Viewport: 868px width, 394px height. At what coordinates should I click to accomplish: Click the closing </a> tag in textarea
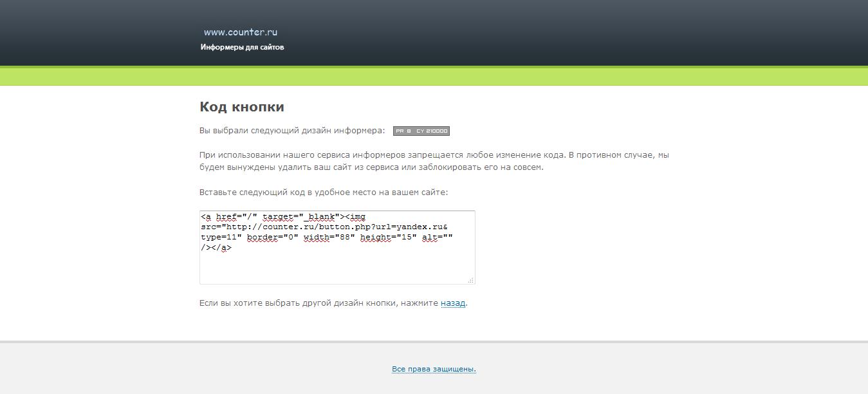(x=221, y=247)
